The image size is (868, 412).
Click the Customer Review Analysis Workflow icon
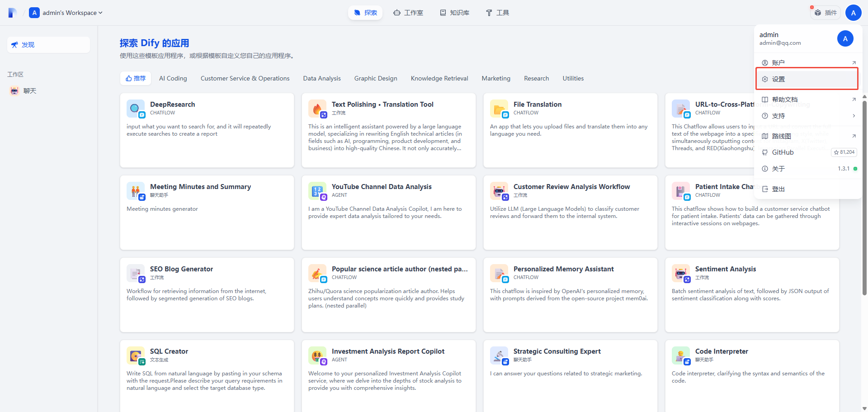499,191
